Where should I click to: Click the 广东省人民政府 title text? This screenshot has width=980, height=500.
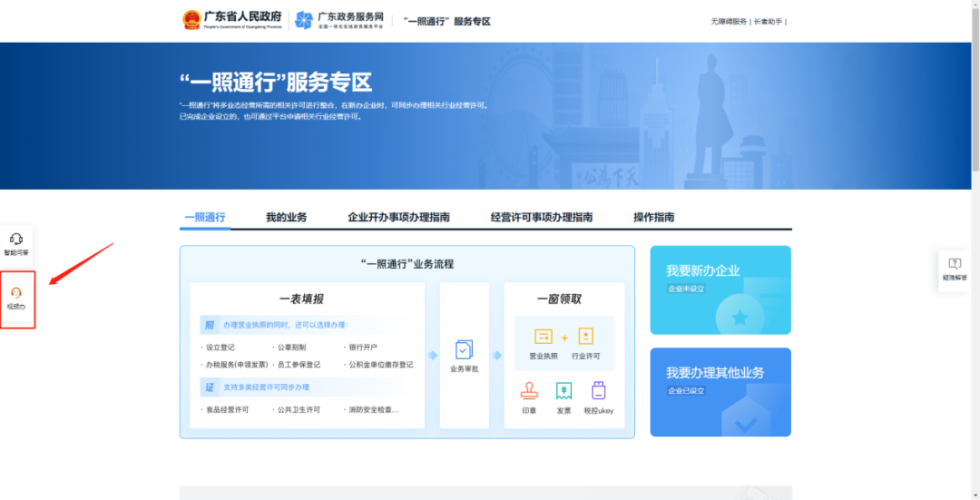(x=242, y=16)
